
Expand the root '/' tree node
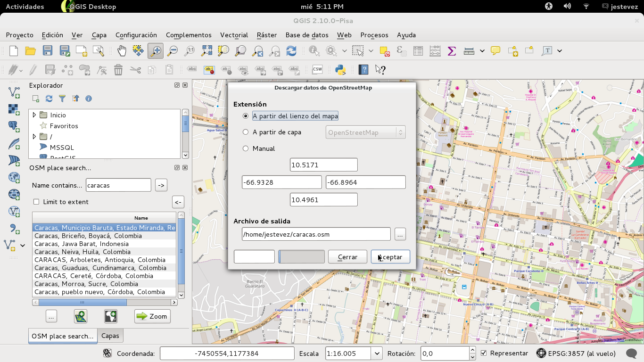point(34,137)
